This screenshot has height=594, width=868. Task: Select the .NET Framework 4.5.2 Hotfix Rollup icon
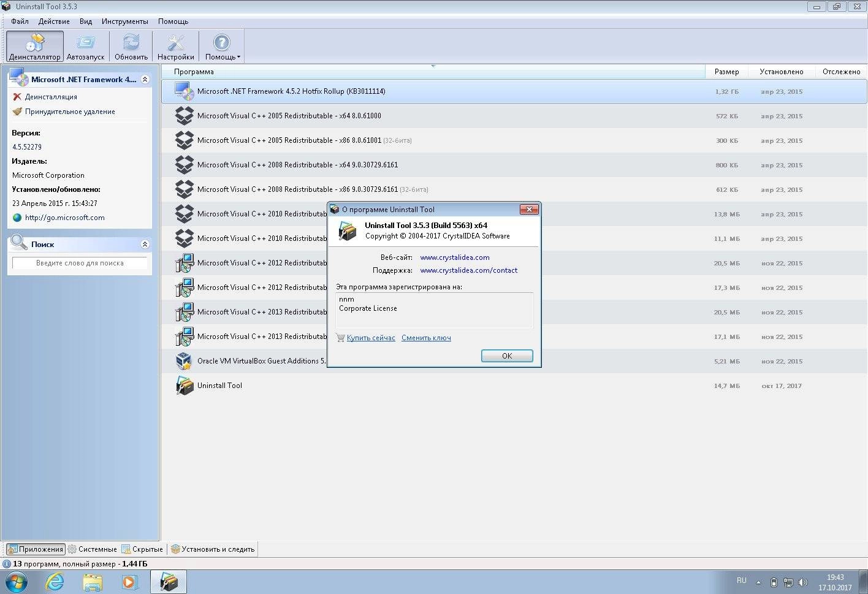point(185,91)
